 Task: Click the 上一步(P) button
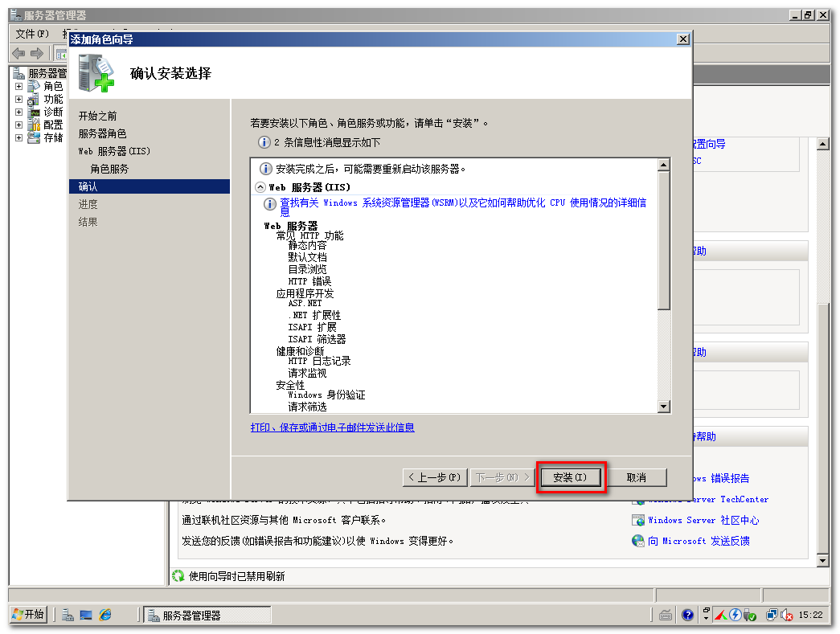(x=435, y=477)
